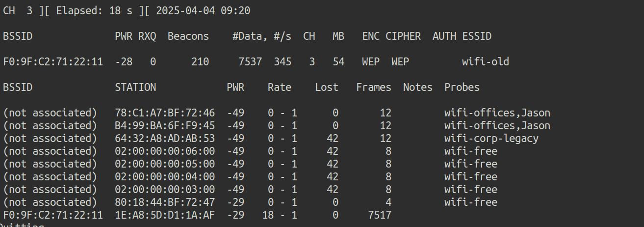The width and height of the screenshot is (644, 227).
Task: Click the wifi-corp-legacy probe entry
Action: point(491,139)
